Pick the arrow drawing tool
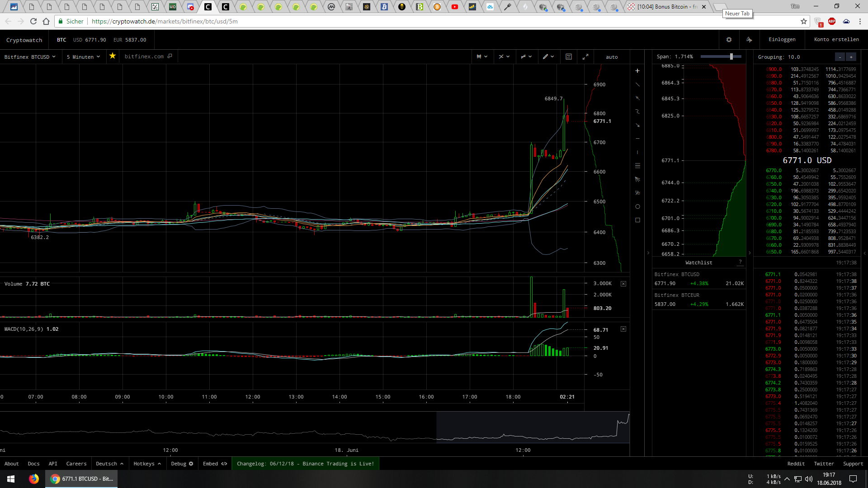The width and height of the screenshot is (868, 488). pyautogui.click(x=637, y=125)
